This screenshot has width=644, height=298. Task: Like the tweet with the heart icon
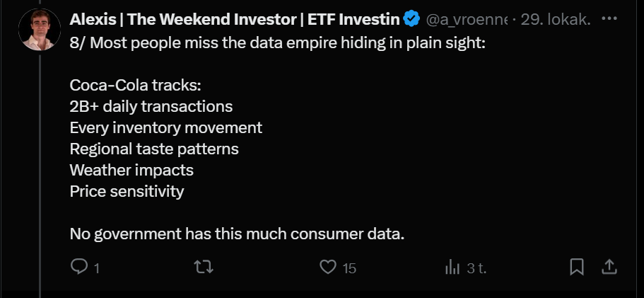327,267
